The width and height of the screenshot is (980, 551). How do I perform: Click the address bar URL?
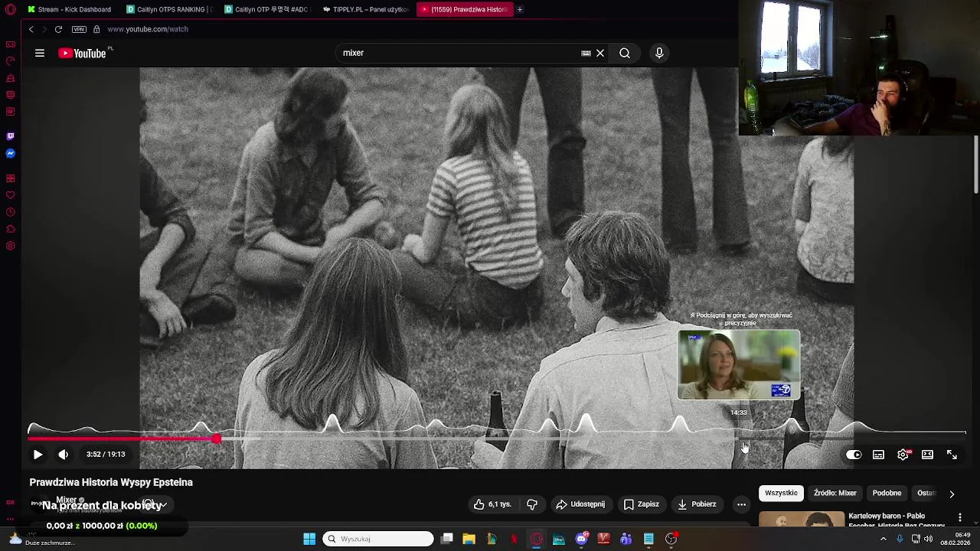click(x=148, y=29)
